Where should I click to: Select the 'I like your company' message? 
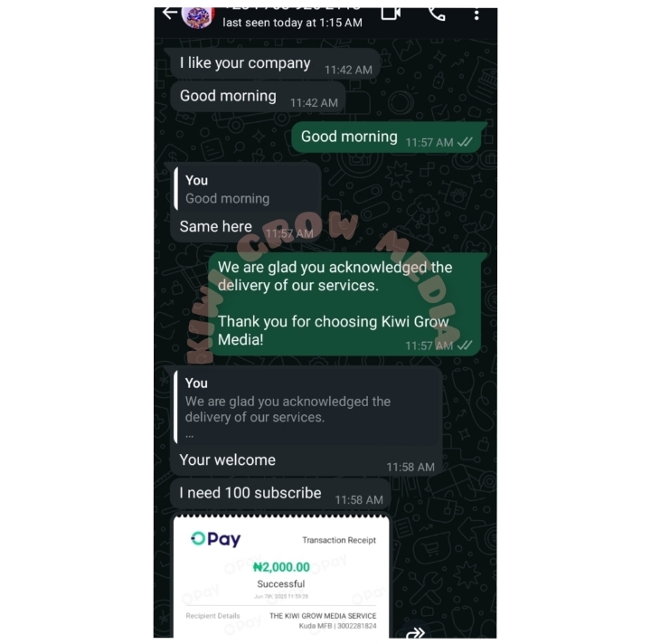pyautogui.click(x=275, y=63)
